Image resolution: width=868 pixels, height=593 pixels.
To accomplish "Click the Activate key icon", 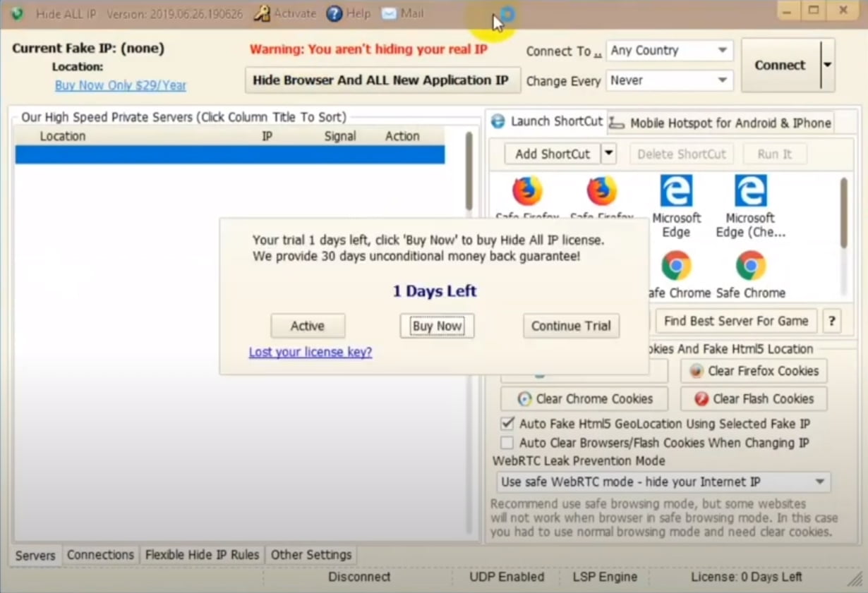I will (x=262, y=13).
